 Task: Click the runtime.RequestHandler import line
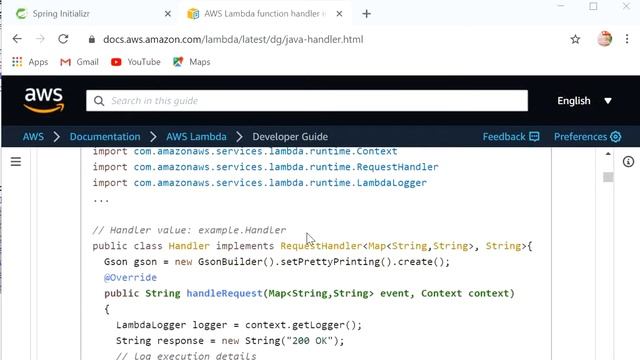pos(265,167)
